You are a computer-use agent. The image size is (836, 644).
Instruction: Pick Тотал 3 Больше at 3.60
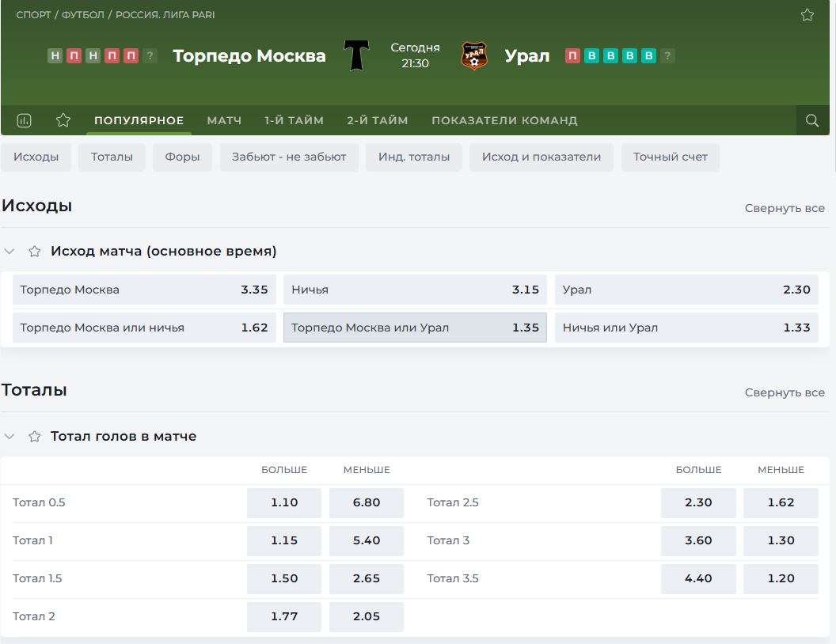coord(698,540)
